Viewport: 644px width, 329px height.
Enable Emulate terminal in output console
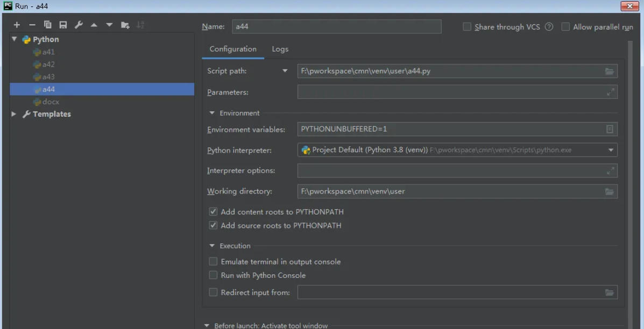[x=213, y=261]
